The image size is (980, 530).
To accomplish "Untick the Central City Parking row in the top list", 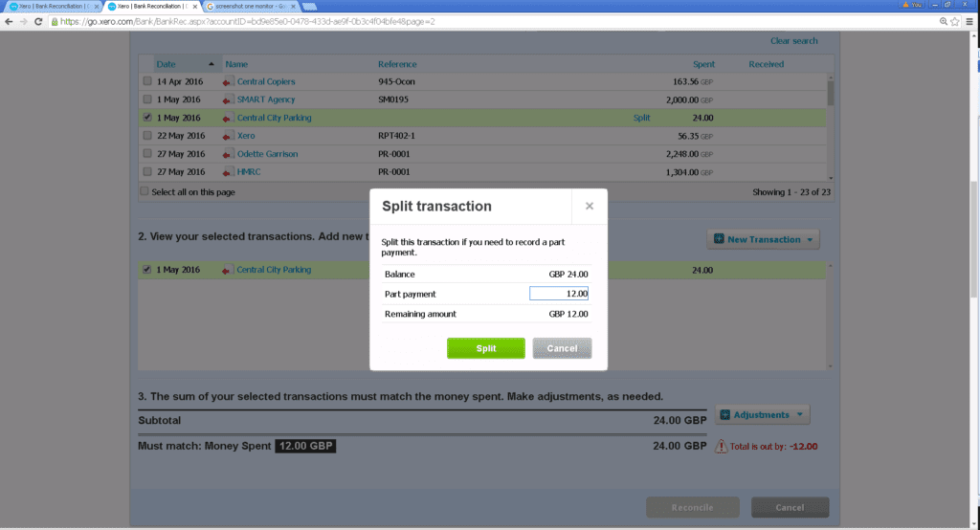I will pos(147,118).
